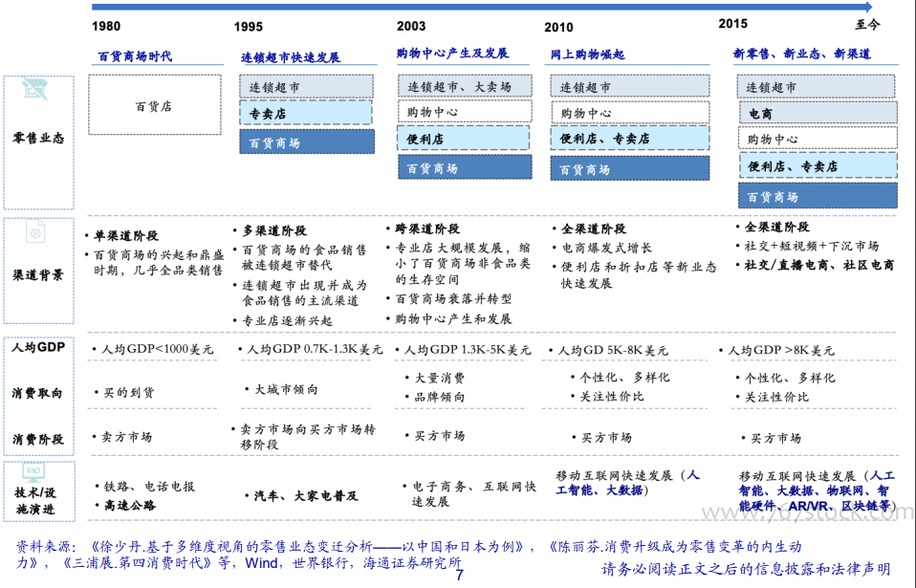The width and height of the screenshot is (916, 588).
Task: Click the 渠道背景 row label
Action: click(x=38, y=275)
